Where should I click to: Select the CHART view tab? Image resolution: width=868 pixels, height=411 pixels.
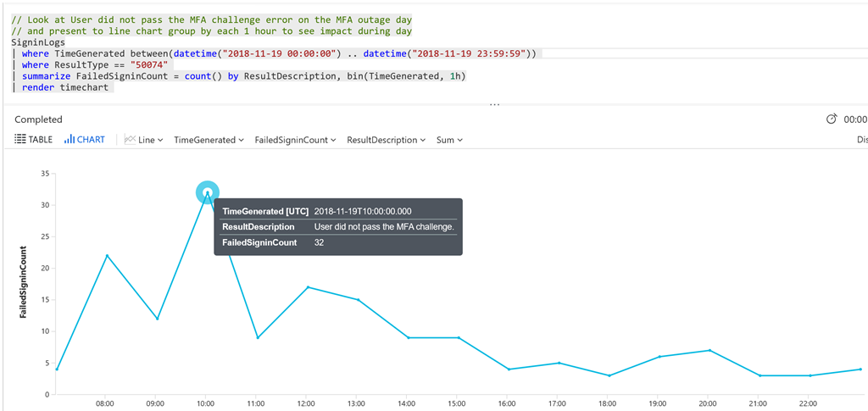tap(84, 139)
